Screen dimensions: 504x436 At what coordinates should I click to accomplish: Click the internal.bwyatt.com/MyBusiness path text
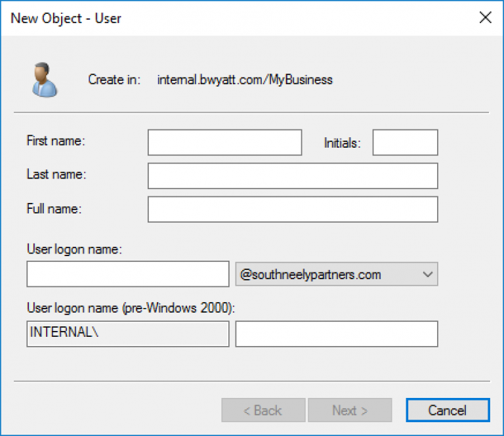pyautogui.click(x=245, y=79)
